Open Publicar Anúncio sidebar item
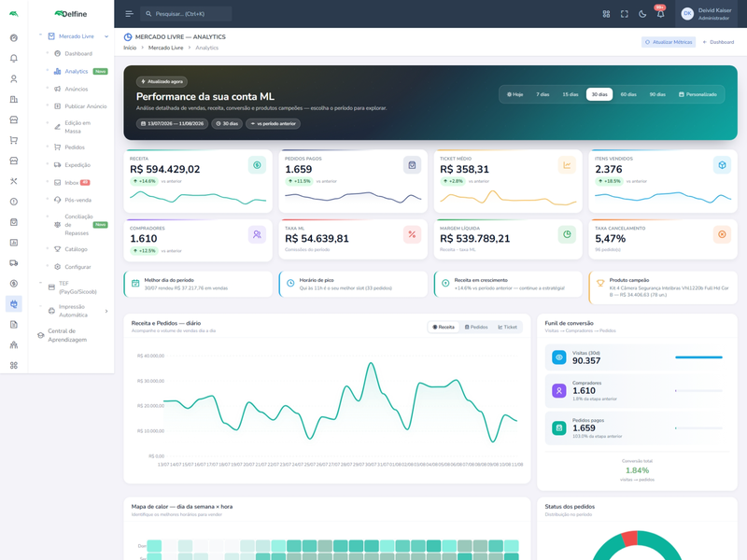 80,106
